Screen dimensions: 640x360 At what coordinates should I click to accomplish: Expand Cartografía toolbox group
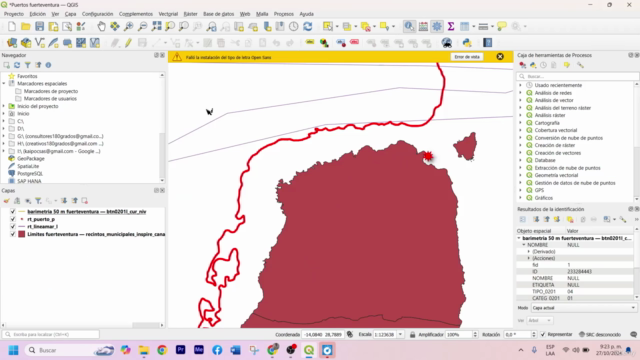coord(520,123)
